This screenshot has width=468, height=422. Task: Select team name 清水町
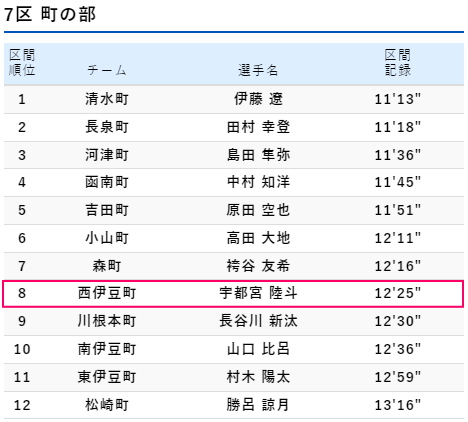click(107, 99)
